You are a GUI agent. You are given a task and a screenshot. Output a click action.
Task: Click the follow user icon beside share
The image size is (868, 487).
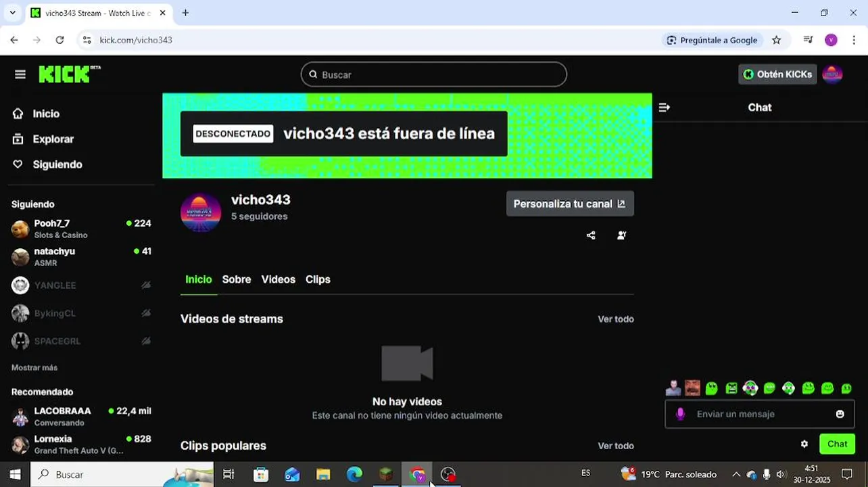click(622, 235)
